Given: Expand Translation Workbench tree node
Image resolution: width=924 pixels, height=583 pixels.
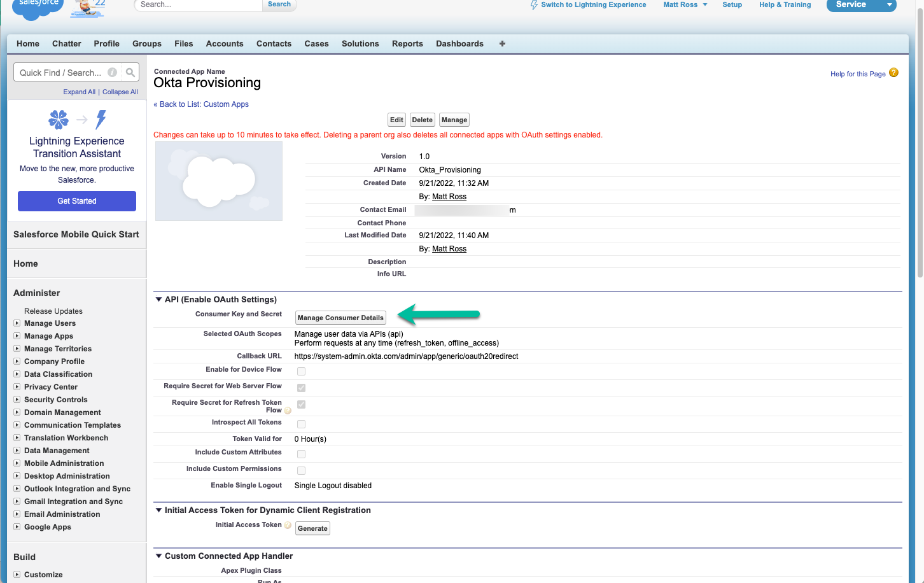Looking at the screenshot, I should coord(17,438).
